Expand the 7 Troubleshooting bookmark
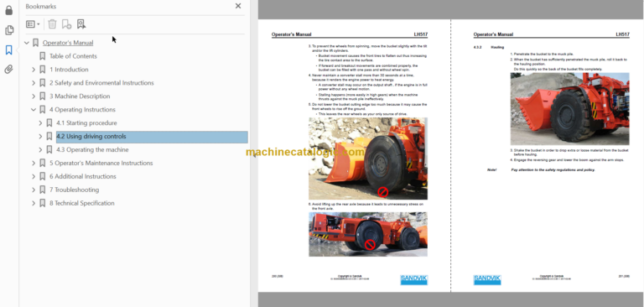 coord(34,190)
